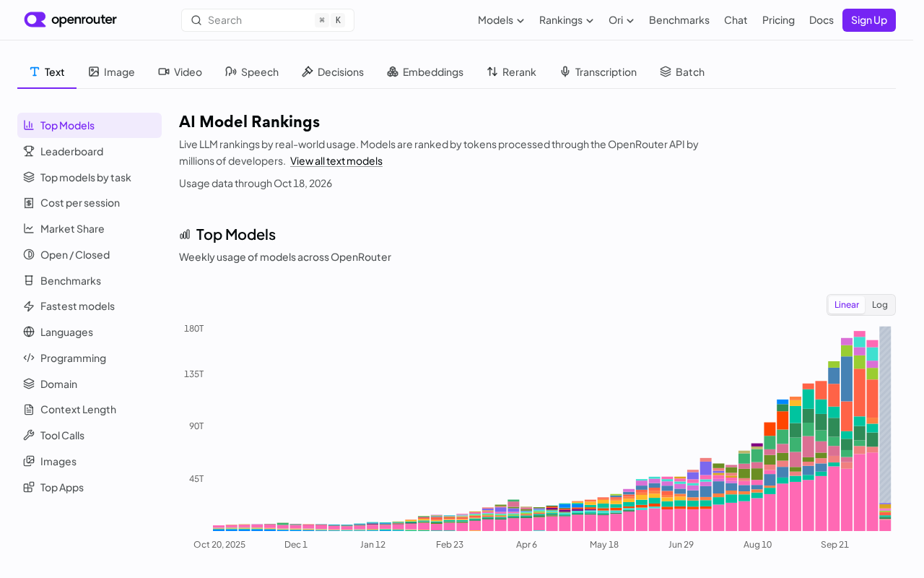Open the Top Models sidebar item
The height and width of the screenshot is (578, 924).
click(x=90, y=125)
